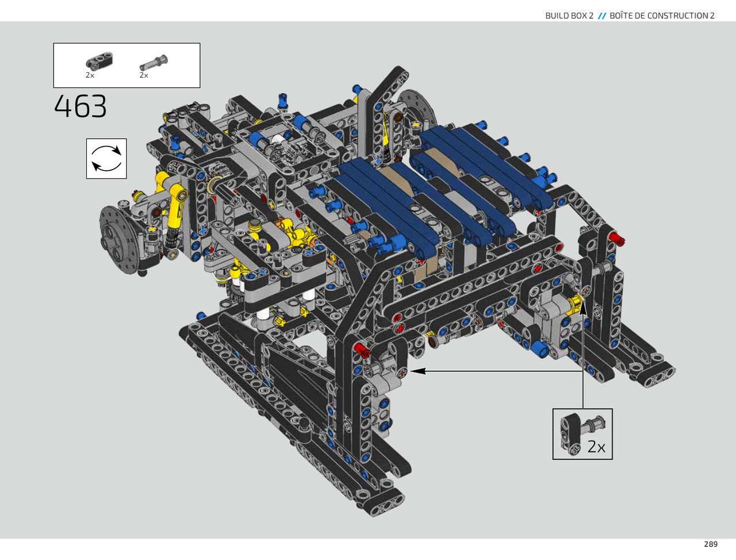Click the page number 289

coord(710,544)
